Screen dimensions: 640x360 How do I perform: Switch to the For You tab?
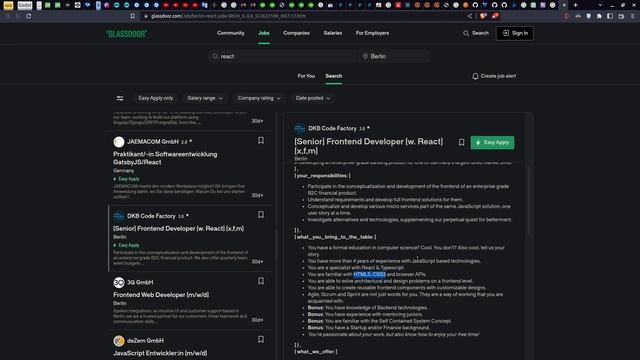306,76
